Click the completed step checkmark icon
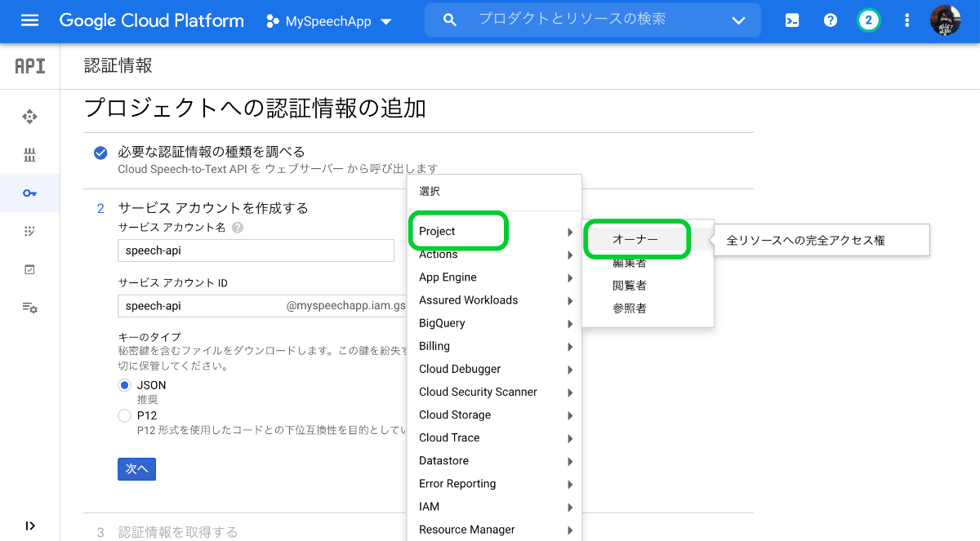980x541 pixels. click(100, 153)
